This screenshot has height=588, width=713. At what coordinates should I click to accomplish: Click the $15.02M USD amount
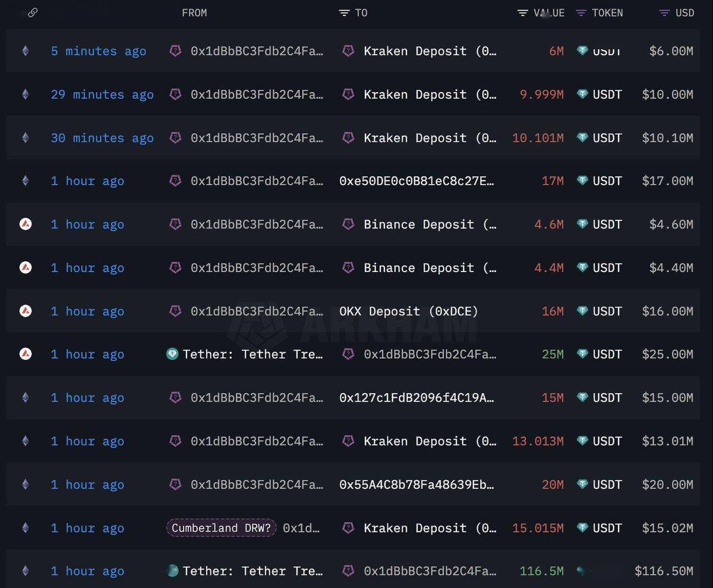pyautogui.click(x=667, y=527)
